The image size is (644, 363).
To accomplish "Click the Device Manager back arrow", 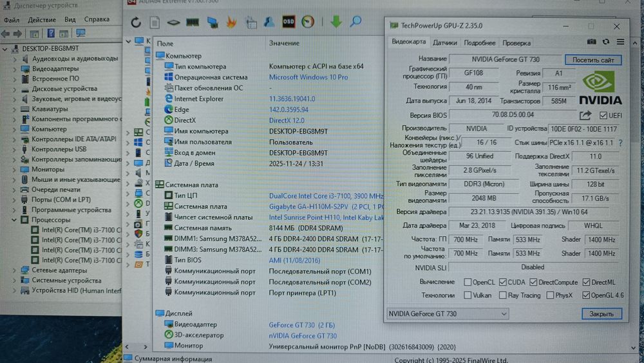I will (6, 34).
